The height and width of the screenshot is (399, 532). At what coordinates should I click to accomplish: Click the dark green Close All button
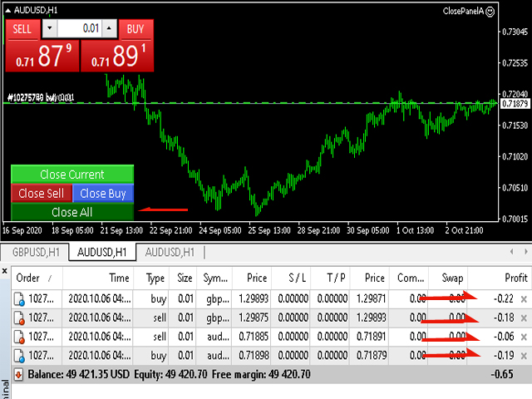(72, 212)
